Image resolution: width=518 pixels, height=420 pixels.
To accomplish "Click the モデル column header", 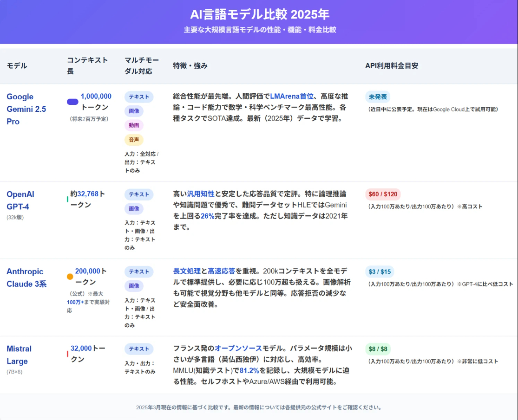I will 17,65.
